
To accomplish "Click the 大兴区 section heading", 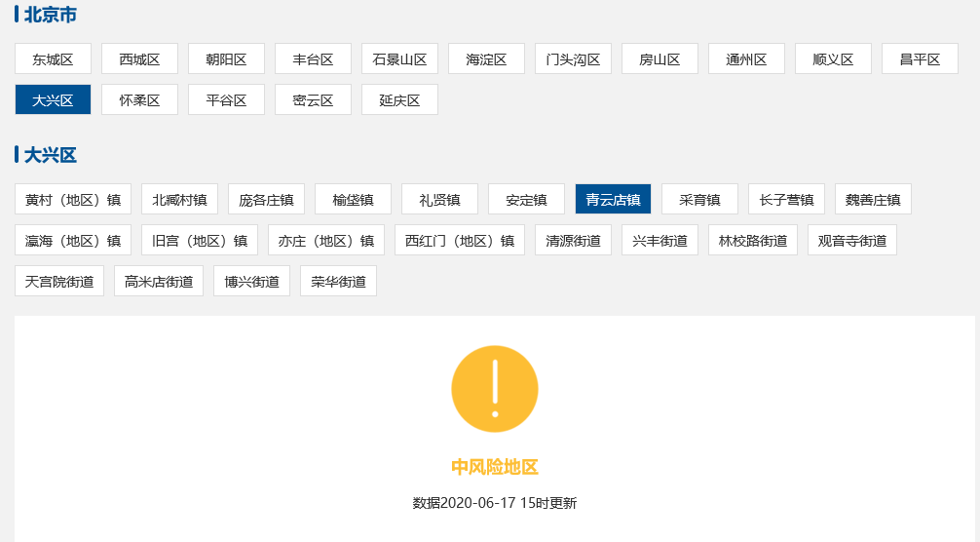I will pyautogui.click(x=50, y=155).
